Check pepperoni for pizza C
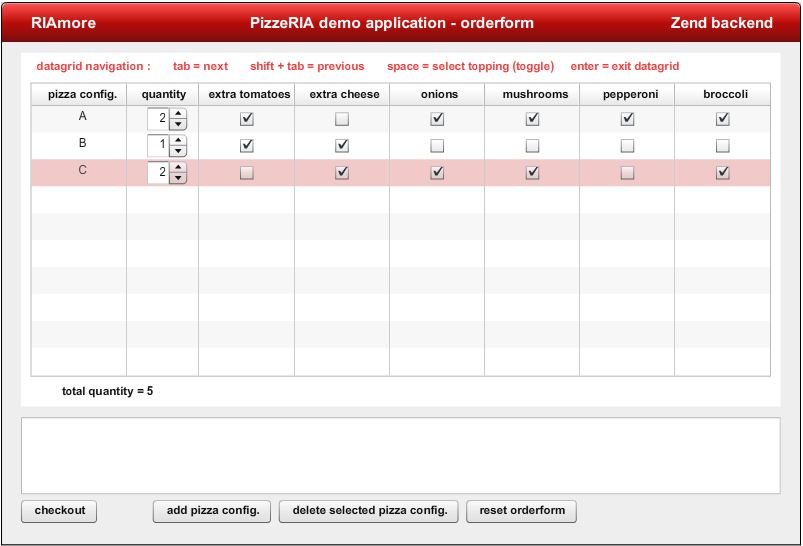Screen dimensions: 803x546 (627, 173)
